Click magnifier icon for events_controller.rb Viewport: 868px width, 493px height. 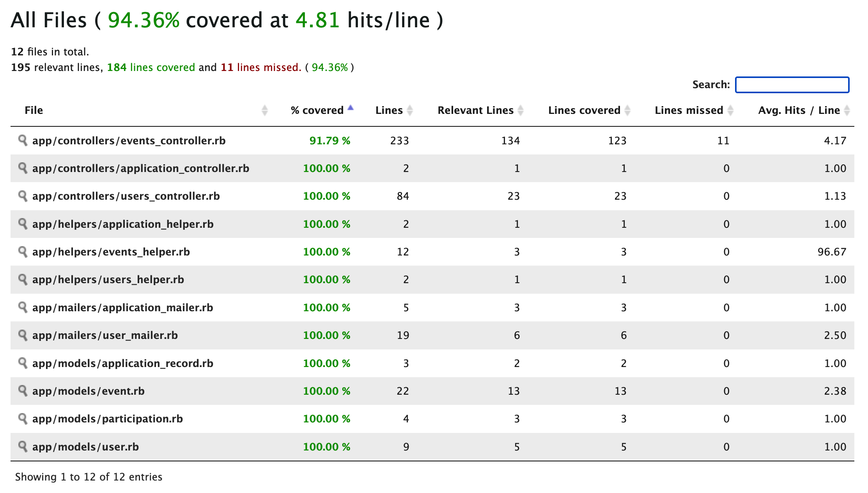pyautogui.click(x=23, y=140)
